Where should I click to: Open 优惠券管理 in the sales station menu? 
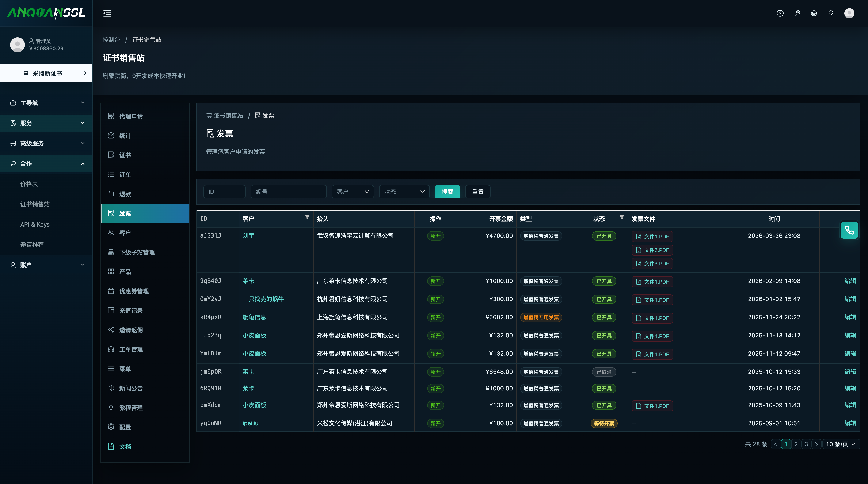(145, 291)
